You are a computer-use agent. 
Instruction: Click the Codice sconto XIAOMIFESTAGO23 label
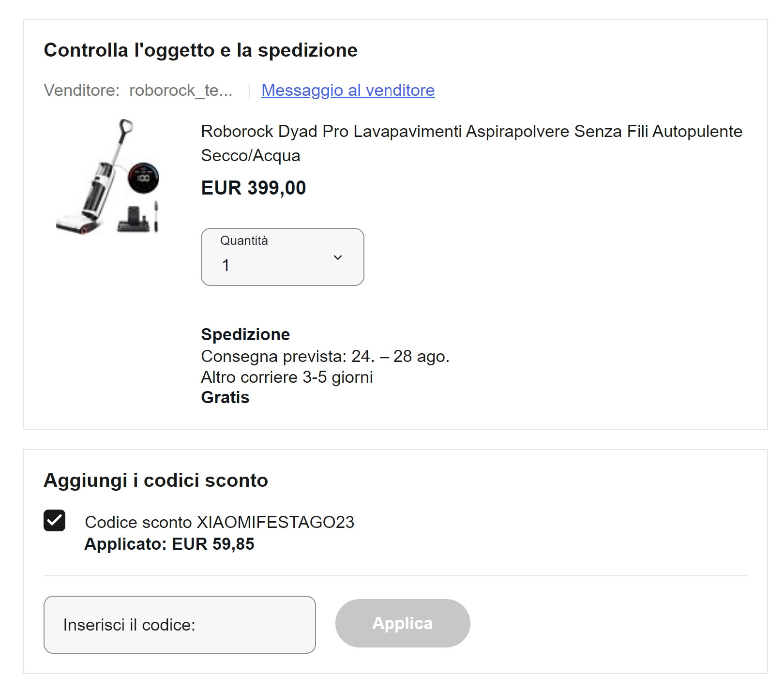click(x=219, y=522)
